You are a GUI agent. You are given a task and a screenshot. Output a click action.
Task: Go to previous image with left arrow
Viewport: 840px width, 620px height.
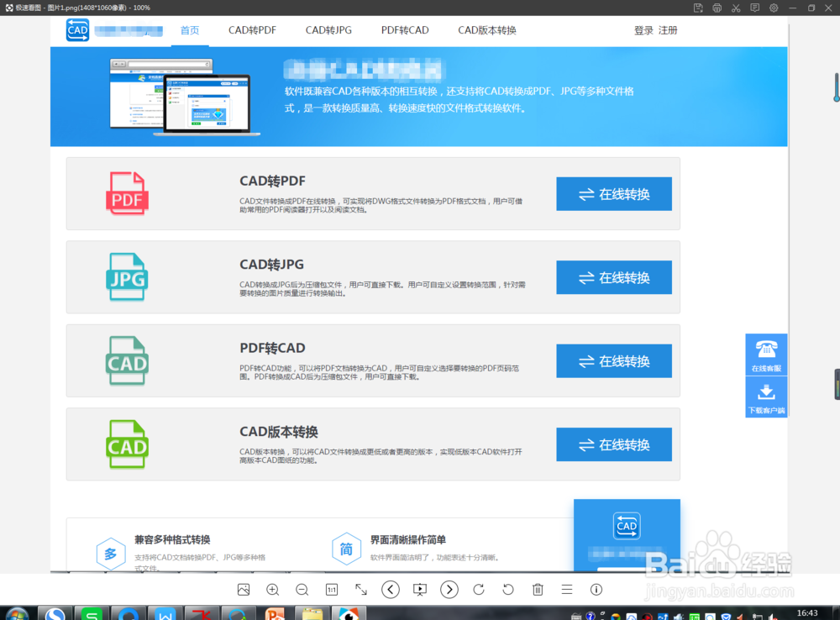click(390, 590)
